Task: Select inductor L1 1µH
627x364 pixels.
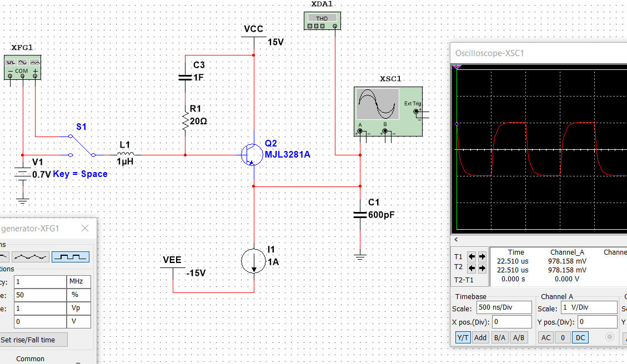Action: click(x=125, y=154)
